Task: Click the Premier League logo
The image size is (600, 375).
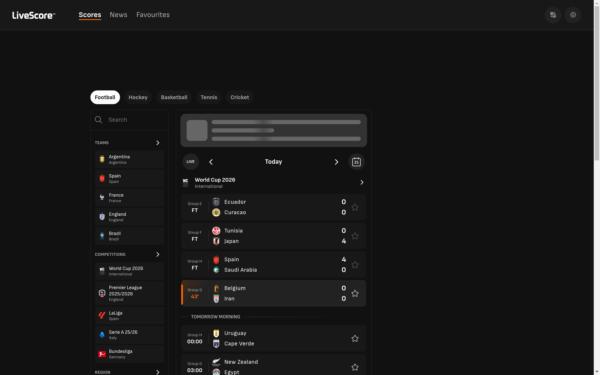Action: tap(102, 293)
